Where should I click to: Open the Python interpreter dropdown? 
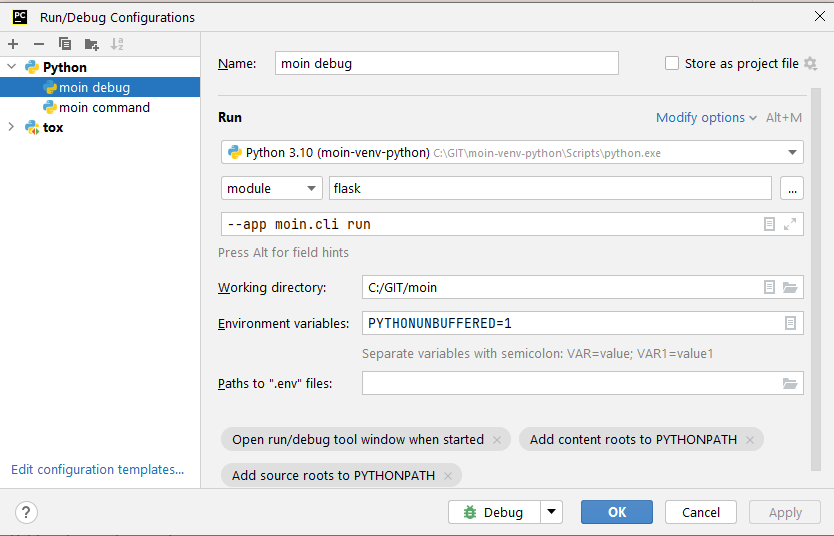(512, 153)
